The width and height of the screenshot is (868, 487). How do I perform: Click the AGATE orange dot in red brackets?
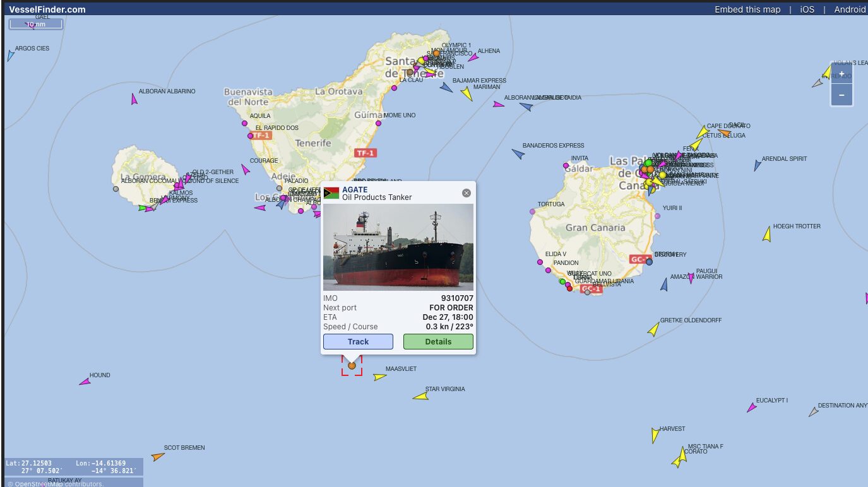point(352,365)
